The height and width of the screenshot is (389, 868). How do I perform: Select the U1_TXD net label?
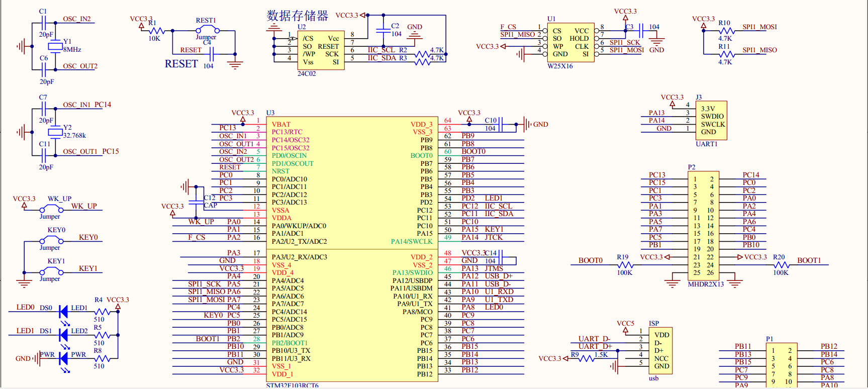coord(499,300)
